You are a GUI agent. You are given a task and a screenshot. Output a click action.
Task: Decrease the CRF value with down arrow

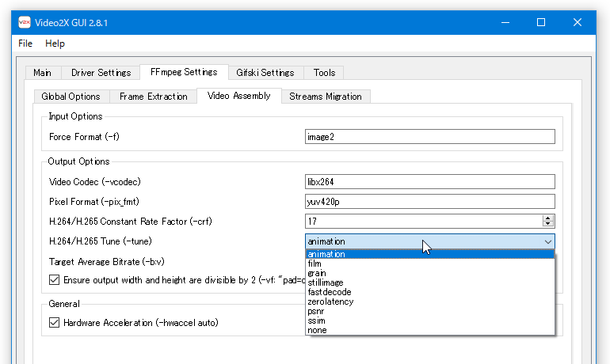pyautogui.click(x=547, y=225)
